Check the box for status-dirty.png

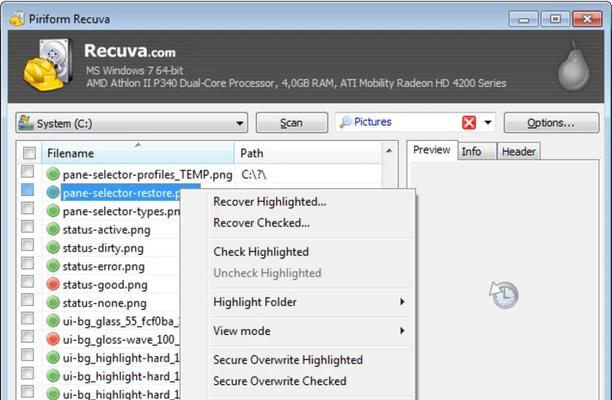[27, 245]
